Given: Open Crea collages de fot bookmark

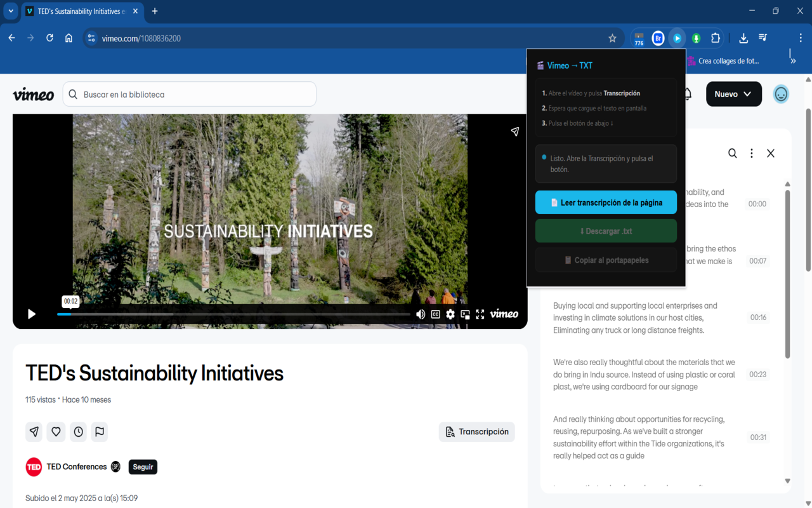Looking at the screenshot, I should 723,61.
